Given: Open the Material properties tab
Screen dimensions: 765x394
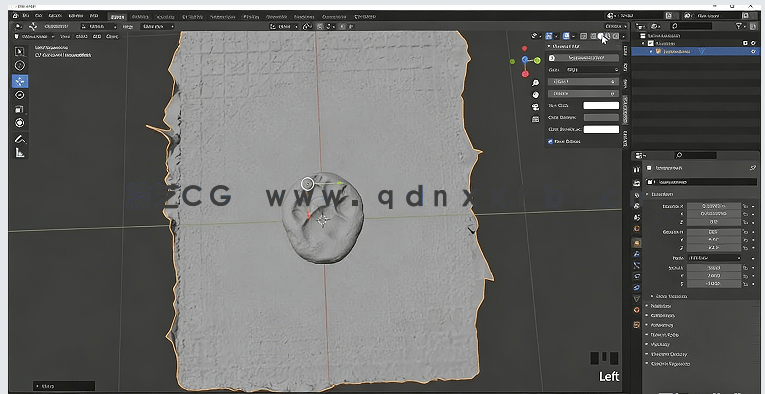Looking at the screenshot, I should 636,310.
